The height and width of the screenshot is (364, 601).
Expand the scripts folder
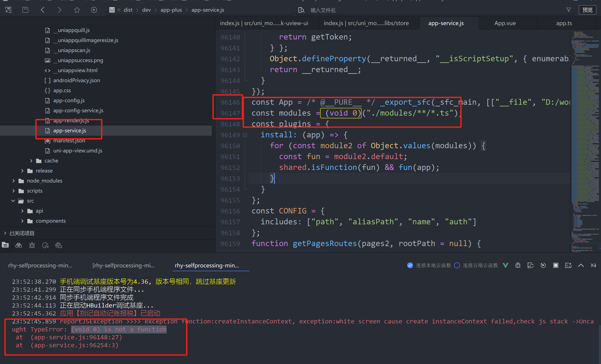pyautogui.click(x=14, y=191)
